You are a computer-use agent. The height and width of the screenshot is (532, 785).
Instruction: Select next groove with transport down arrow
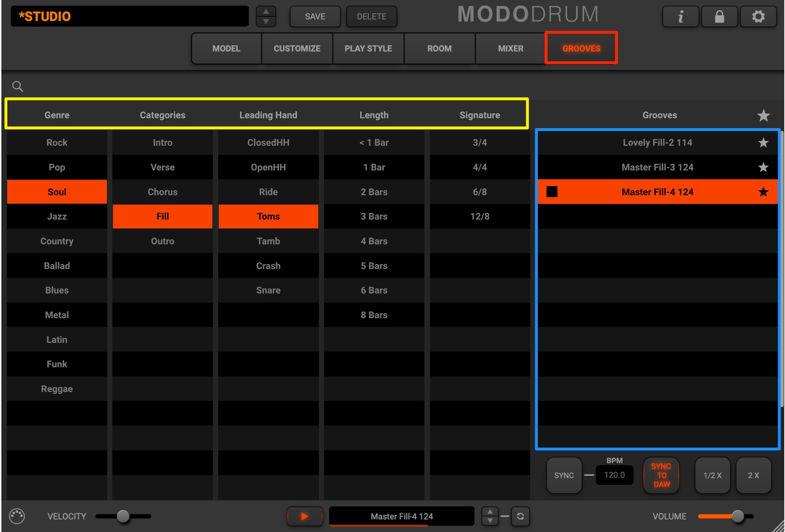click(490, 521)
